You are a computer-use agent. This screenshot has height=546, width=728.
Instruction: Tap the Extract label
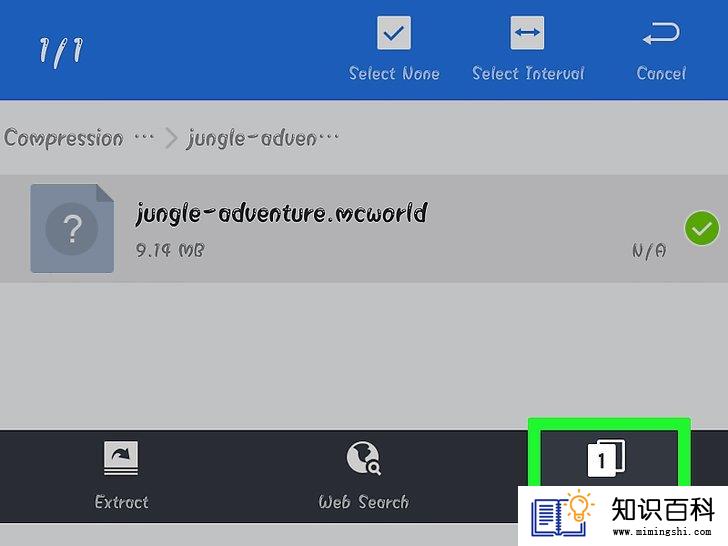[121, 502]
